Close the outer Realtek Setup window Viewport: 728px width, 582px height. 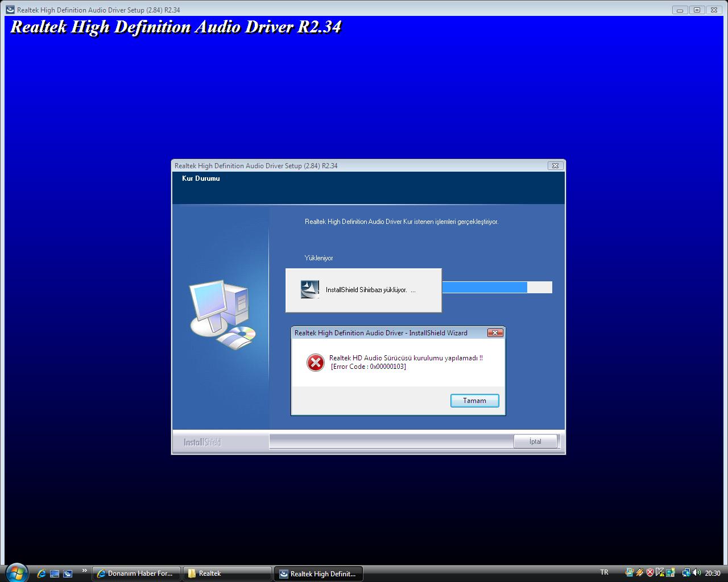point(713,10)
